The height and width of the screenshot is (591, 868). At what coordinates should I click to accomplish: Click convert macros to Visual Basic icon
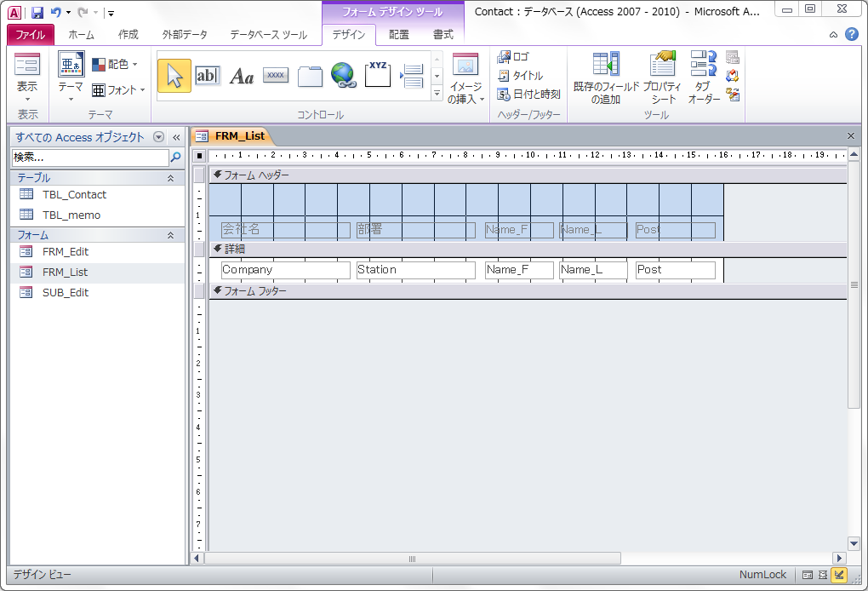(x=733, y=95)
